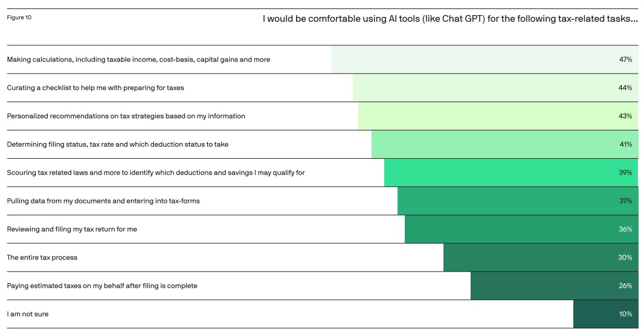This screenshot has height=335, width=644.
Task: Select the "Determining filing status" row label
Action: pyautogui.click(x=117, y=144)
